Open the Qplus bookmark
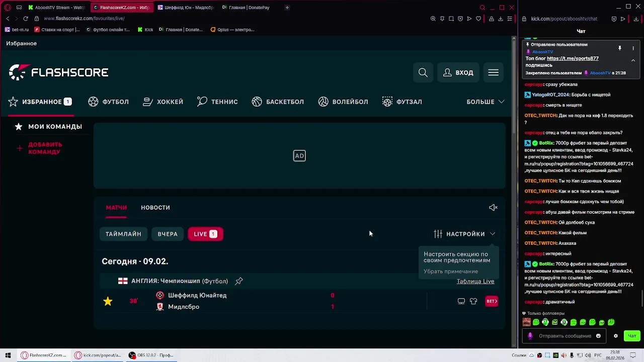Screen dimensions: 644x362 232,30
